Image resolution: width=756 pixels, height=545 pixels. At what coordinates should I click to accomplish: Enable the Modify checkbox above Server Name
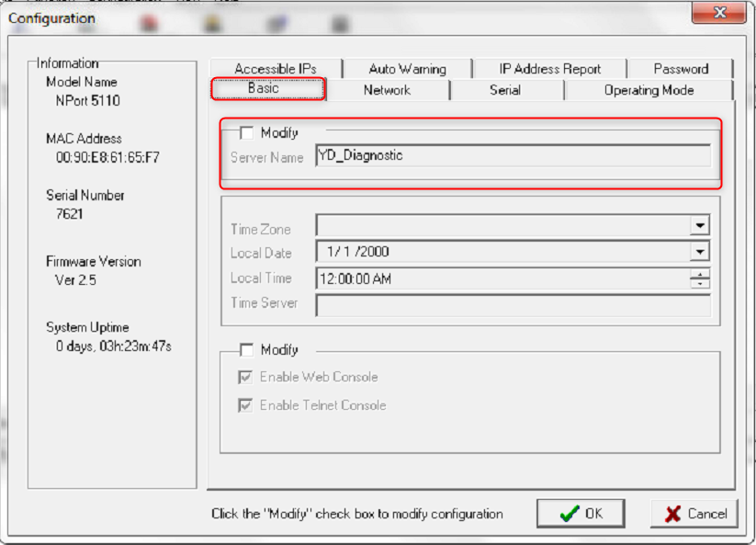[246, 133]
